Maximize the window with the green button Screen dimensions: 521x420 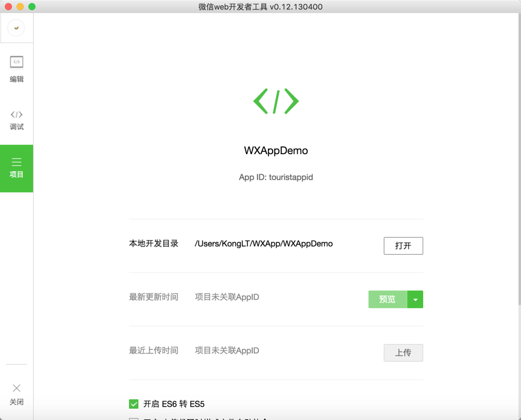(x=32, y=6)
